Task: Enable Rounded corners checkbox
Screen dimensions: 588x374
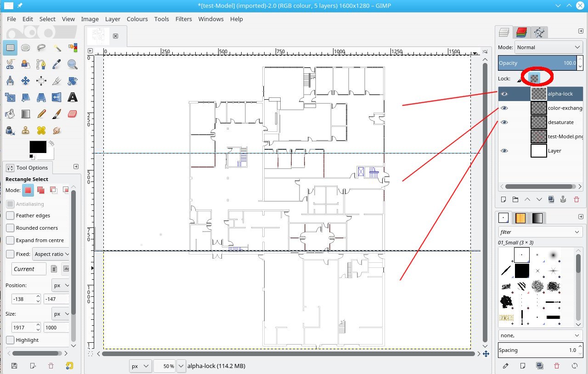Action: pyautogui.click(x=10, y=228)
